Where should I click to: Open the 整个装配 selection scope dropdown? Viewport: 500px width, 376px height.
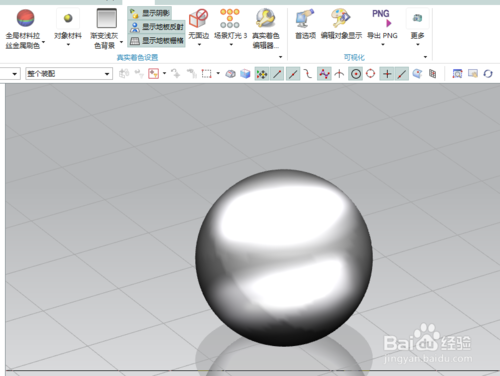pos(69,74)
